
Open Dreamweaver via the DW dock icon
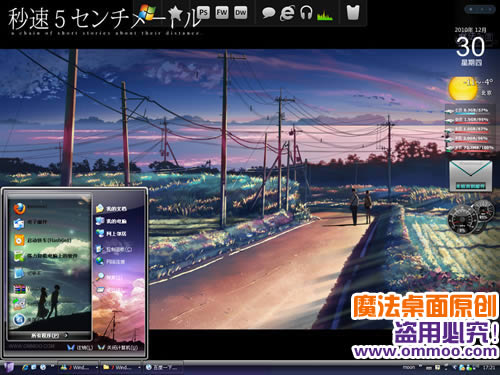click(x=240, y=13)
